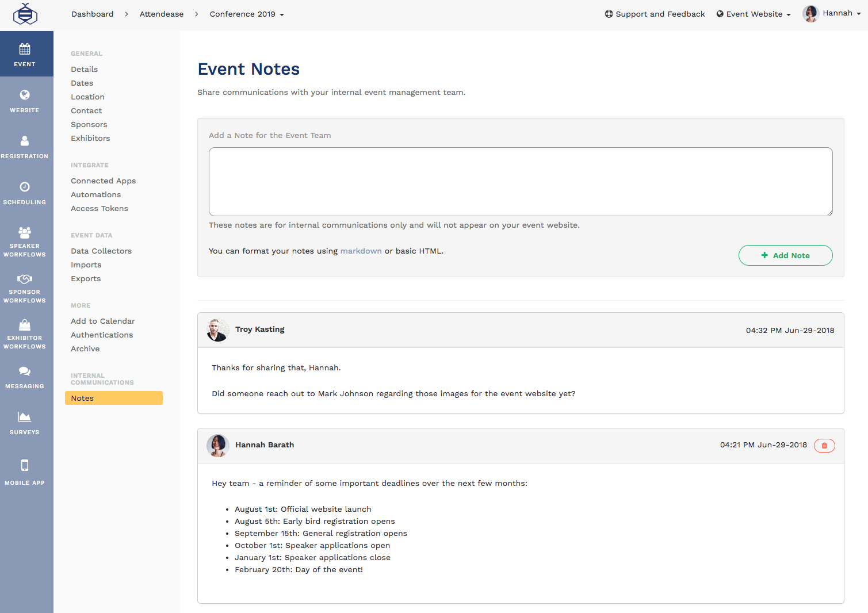Click the Attendease bee logo icon

coord(25,14)
